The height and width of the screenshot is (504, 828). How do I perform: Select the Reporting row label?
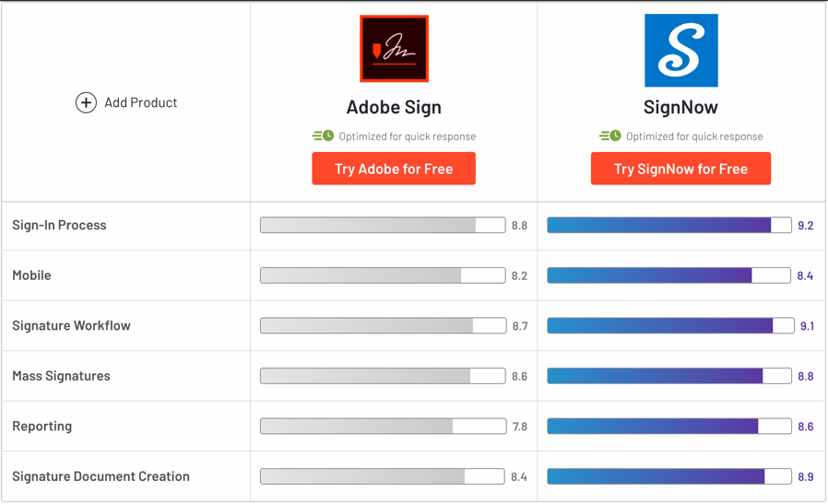(41, 427)
